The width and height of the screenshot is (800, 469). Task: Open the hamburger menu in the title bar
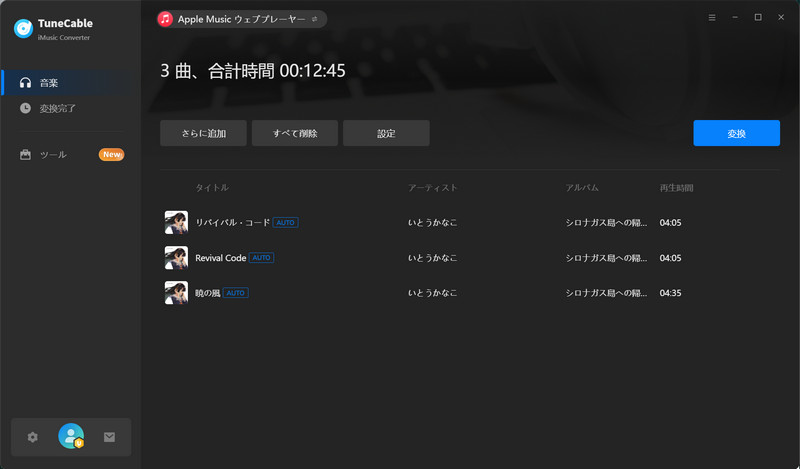[712, 17]
